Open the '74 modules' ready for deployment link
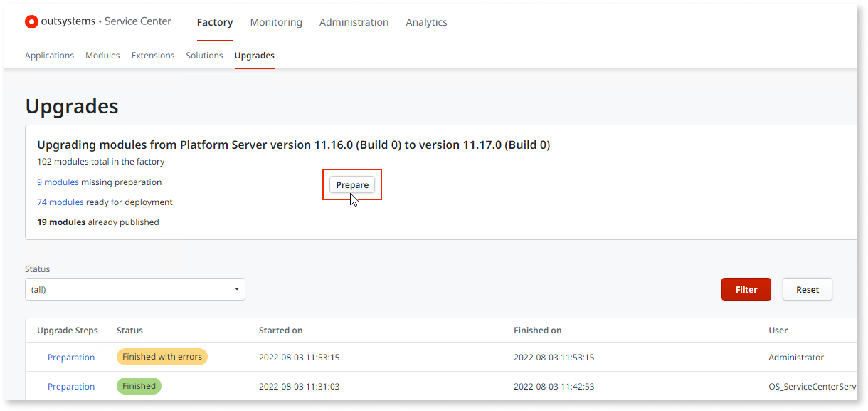The image size is (868, 411). (x=60, y=202)
